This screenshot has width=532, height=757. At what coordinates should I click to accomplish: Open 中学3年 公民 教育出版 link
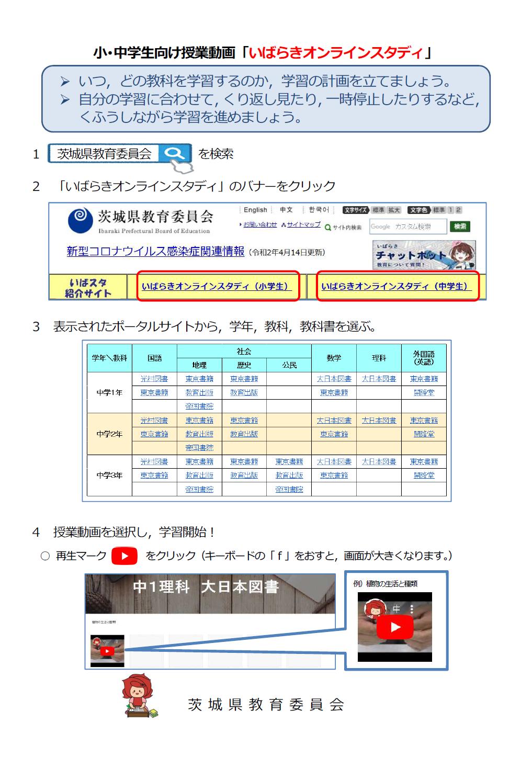pos(289,475)
